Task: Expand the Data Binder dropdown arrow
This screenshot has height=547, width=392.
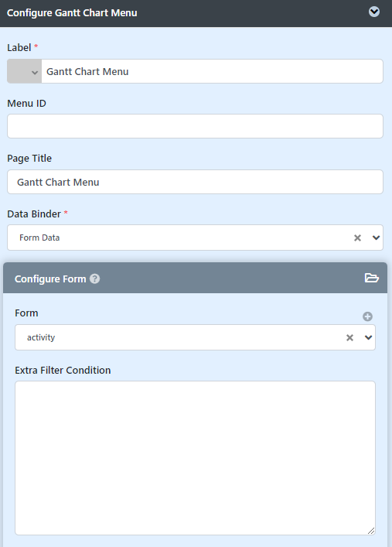Action: (376, 238)
